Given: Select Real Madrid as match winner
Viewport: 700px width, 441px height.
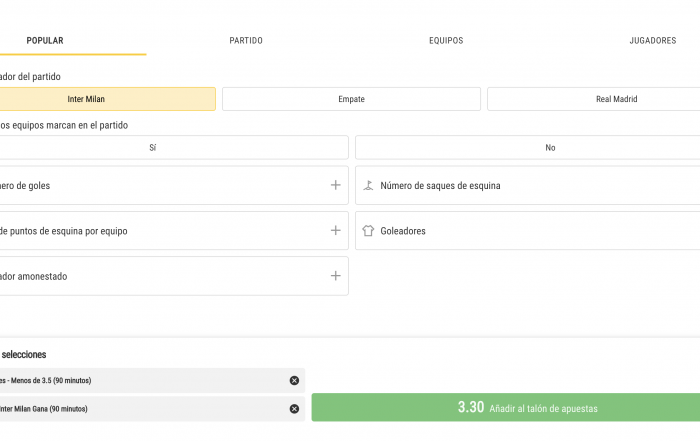Looking at the screenshot, I should pyautogui.click(x=594, y=99).
